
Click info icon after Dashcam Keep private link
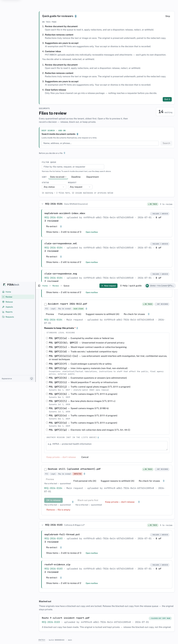pyautogui.click(x=139, y=502)
